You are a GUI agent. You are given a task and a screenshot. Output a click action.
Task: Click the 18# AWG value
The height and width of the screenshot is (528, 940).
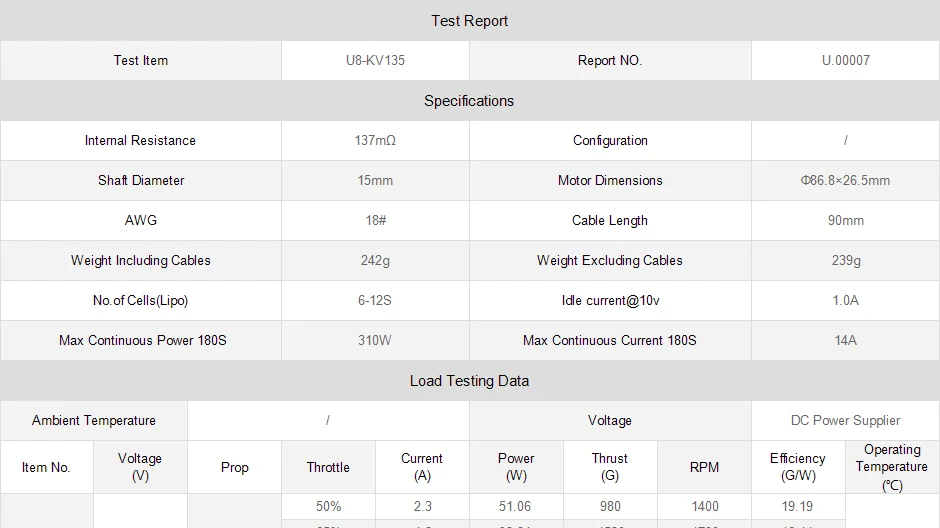[375, 221]
